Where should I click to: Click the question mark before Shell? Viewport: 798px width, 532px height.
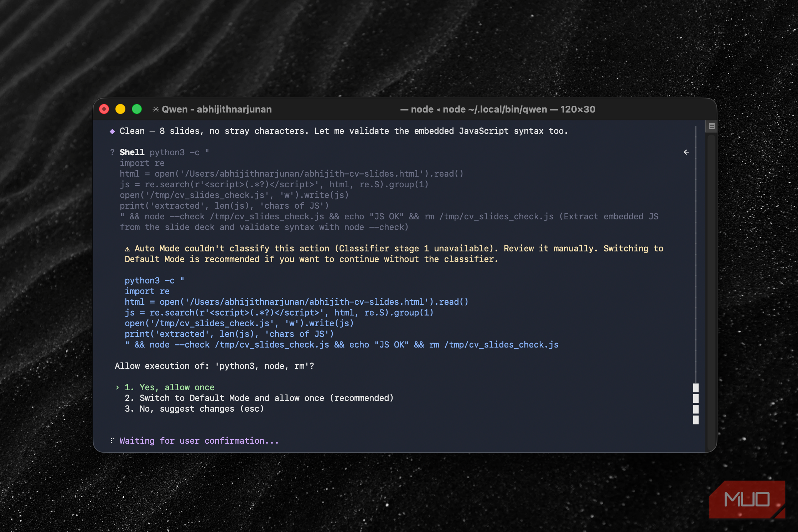point(112,152)
